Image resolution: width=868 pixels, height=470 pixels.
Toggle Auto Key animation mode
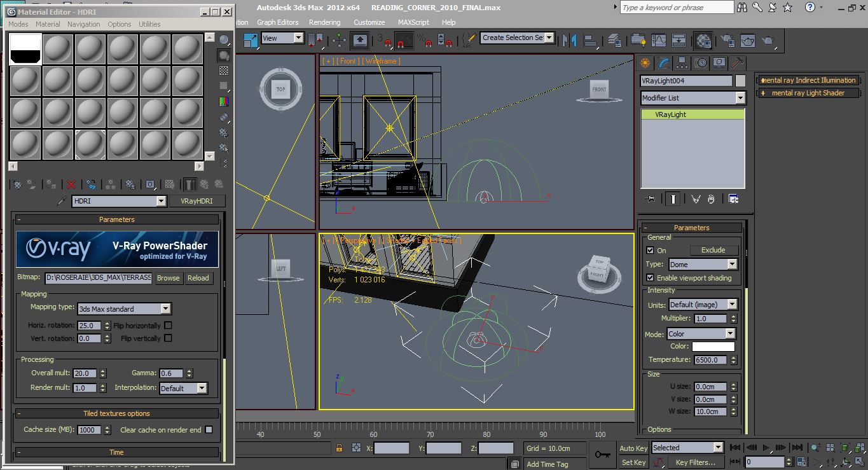click(x=633, y=448)
